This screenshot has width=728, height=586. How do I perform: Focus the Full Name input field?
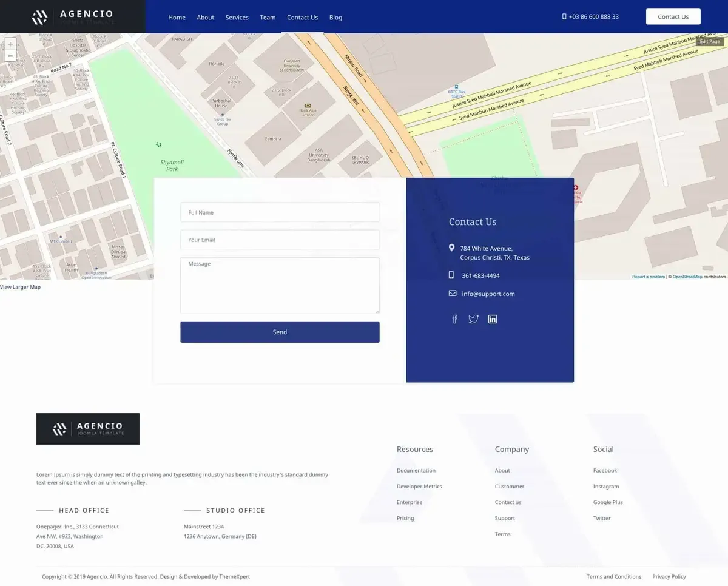point(280,212)
